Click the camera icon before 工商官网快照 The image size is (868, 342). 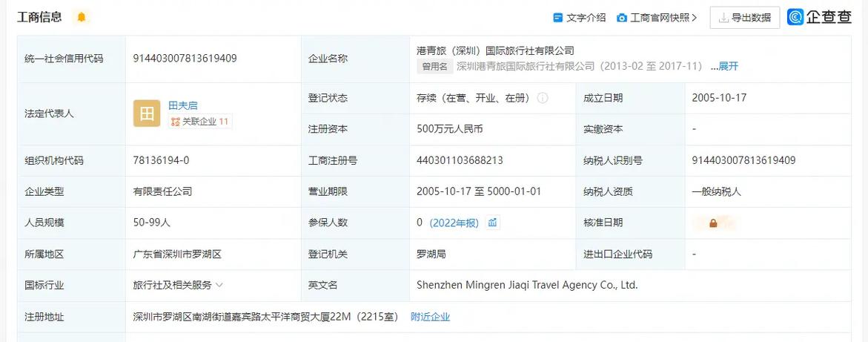click(622, 18)
